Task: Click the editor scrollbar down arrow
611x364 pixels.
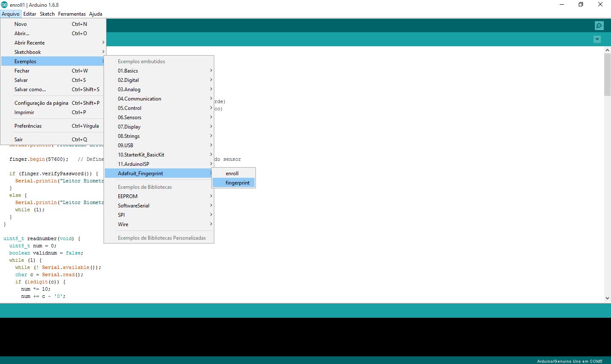Action: 607,298
